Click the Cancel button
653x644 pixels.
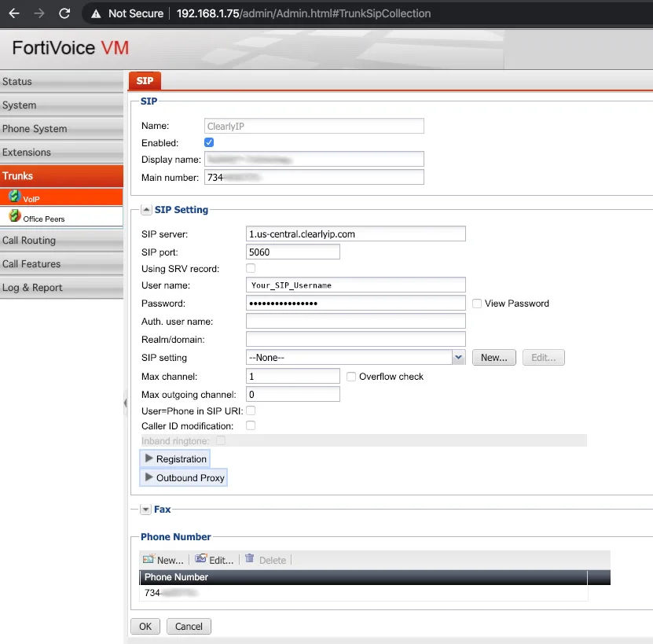pos(189,626)
